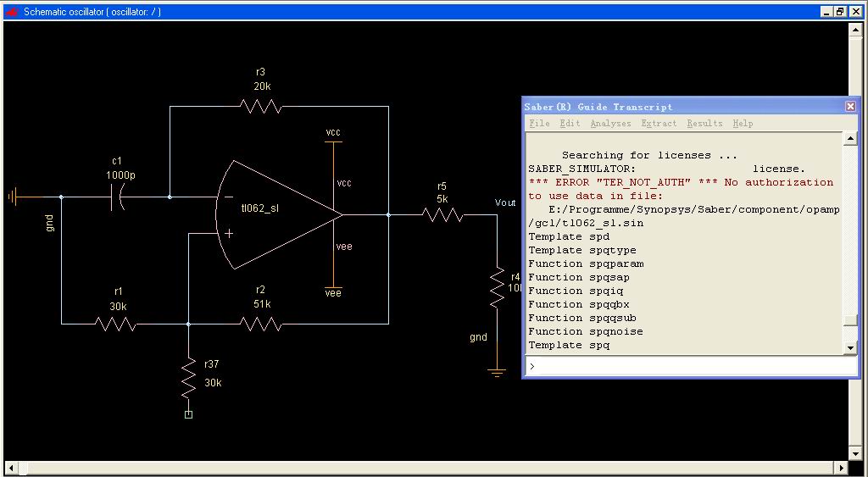Click the transcript scroll up arrow

(x=850, y=138)
